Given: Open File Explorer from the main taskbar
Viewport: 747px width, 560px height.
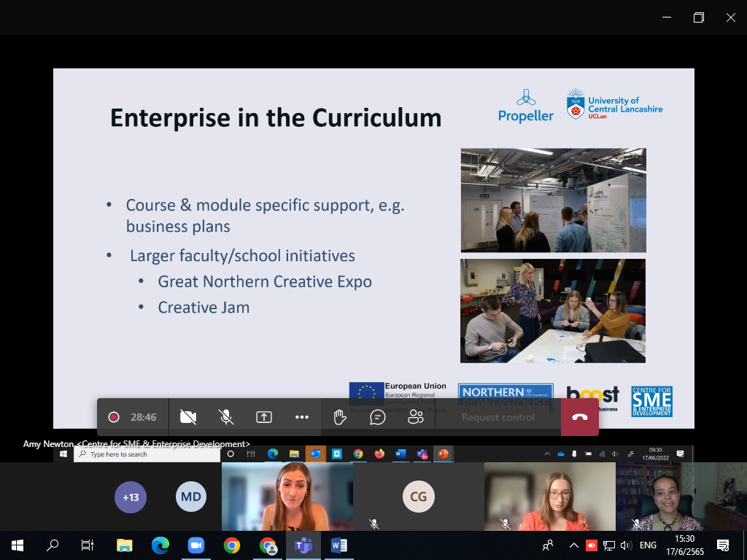Looking at the screenshot, I should tap(124, 545).
